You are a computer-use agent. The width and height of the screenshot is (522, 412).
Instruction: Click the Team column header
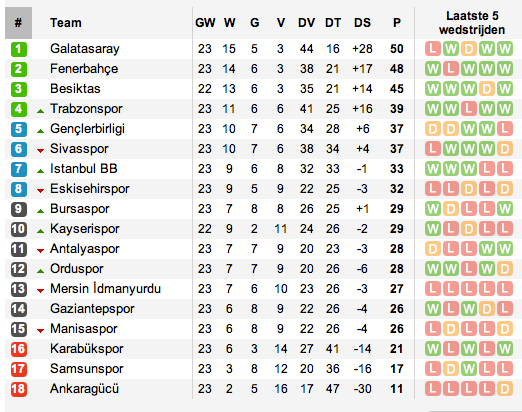(x=66, y=23)
